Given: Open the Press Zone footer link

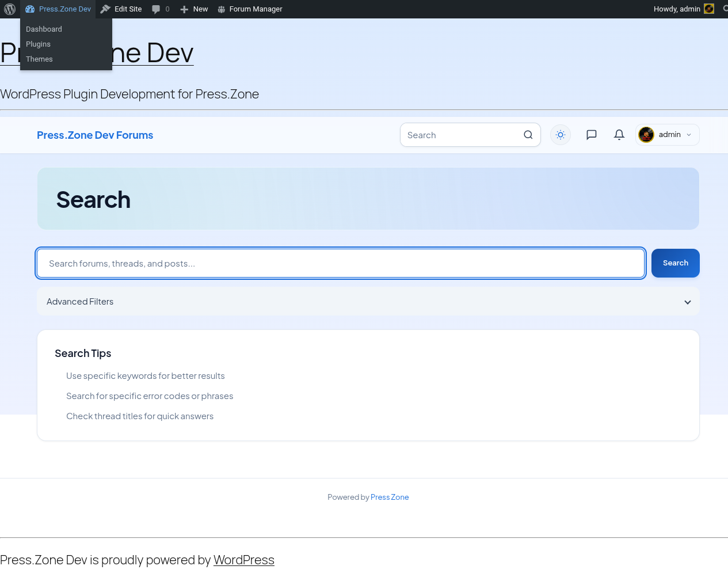Looking at the screenshot, I should pos(390,498).
